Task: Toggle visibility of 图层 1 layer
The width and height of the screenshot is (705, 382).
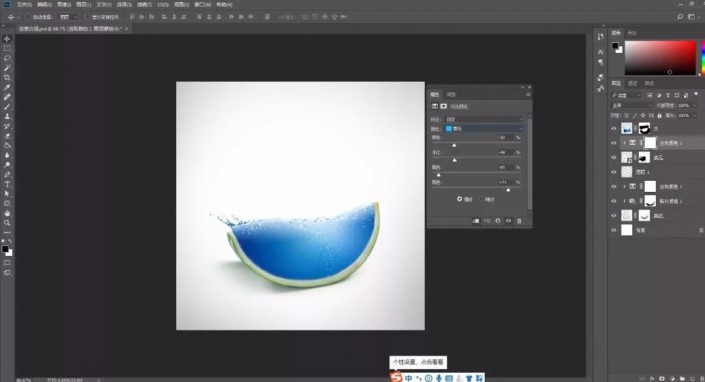Action: (614, 172)
